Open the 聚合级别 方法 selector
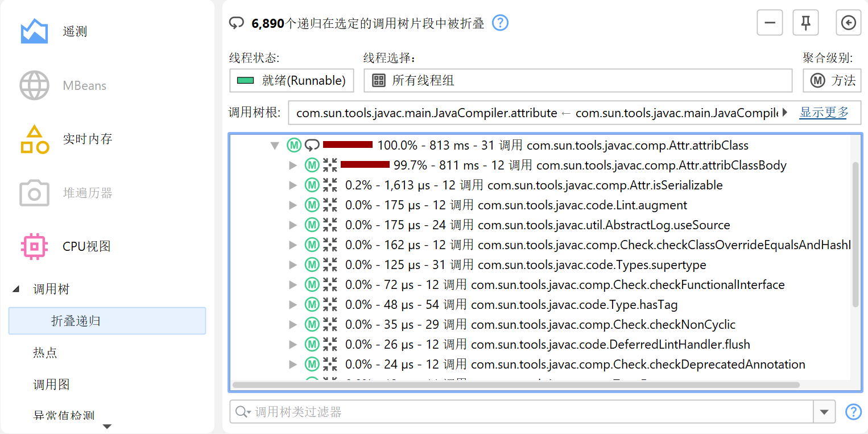The width and height of the screenshot is (868, 434). tap(832, 80)
